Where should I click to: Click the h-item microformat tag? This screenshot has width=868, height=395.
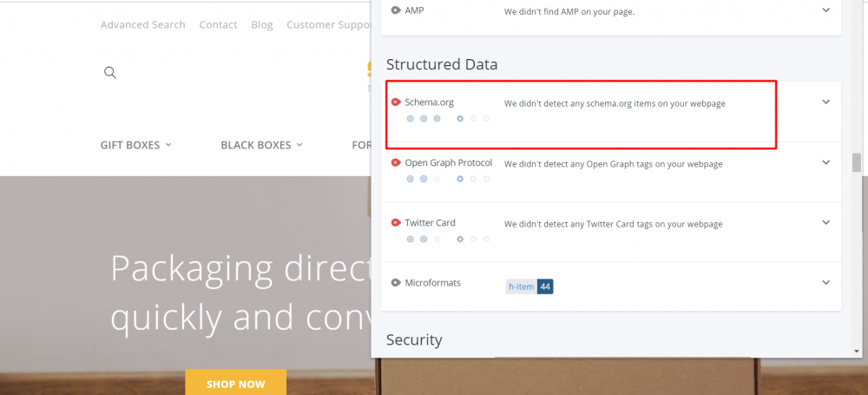[x=522, y=286]
